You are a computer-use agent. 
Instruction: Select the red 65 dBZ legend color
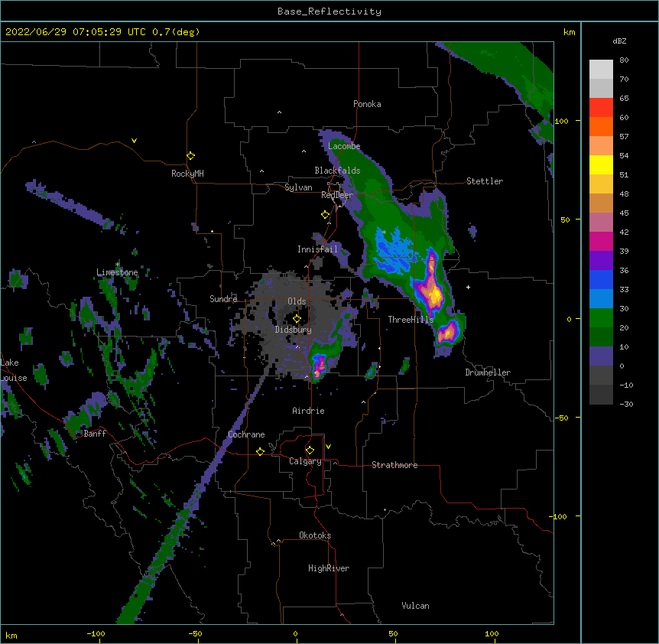click(601, 107)
